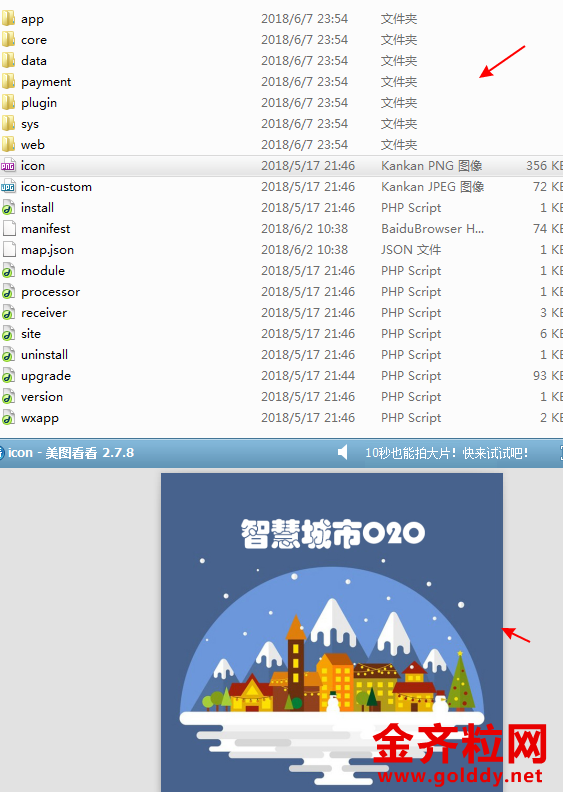
Task: Select the plugin folder icon
Action: (8, 103)
